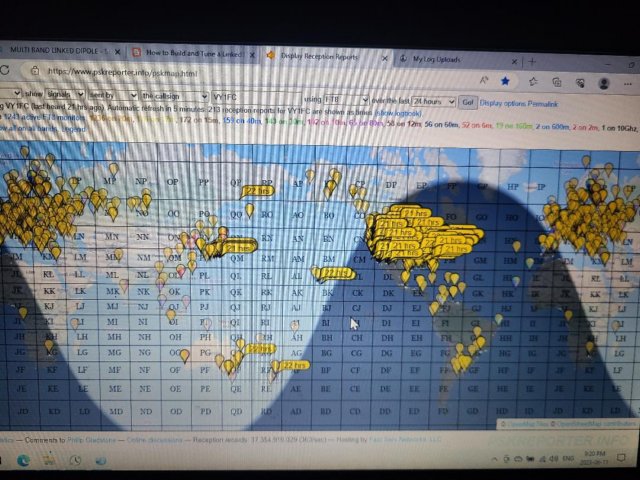640x480 pixels.
Task: Click the 'show logbook' link
Action: (398, 113)
